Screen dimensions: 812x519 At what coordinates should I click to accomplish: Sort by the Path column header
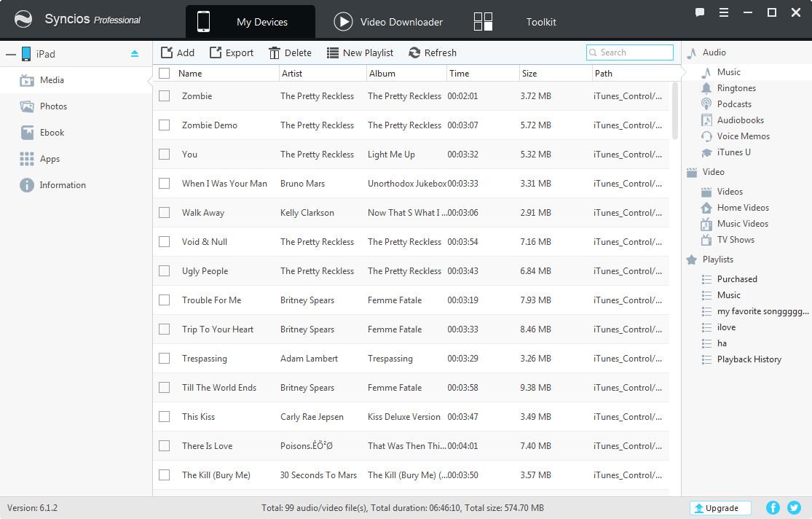coord(636,73)
